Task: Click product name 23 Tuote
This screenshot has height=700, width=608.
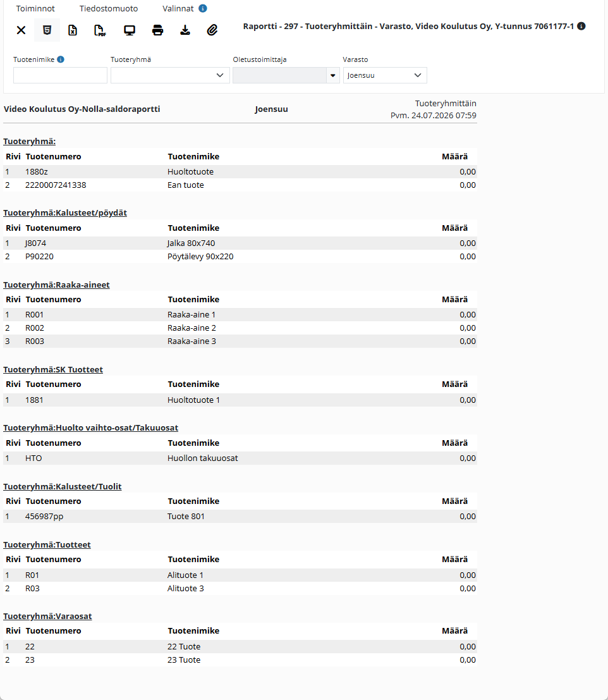Action: pos(184,660)
